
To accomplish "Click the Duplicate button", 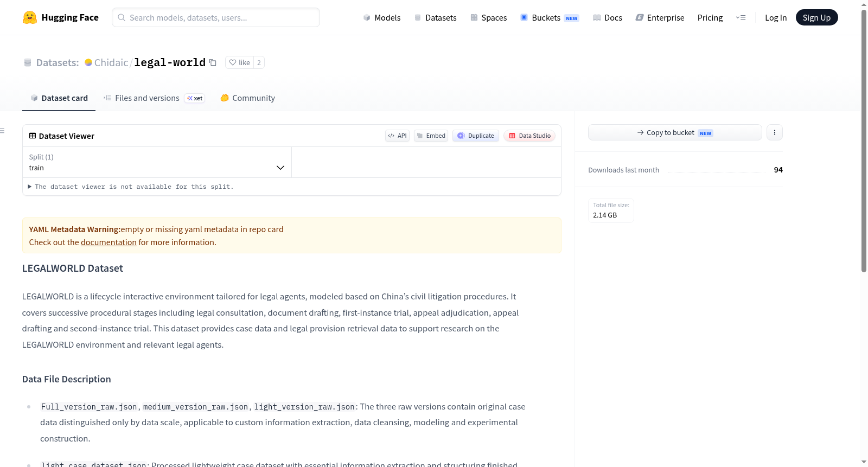I will tap(476, 136).
